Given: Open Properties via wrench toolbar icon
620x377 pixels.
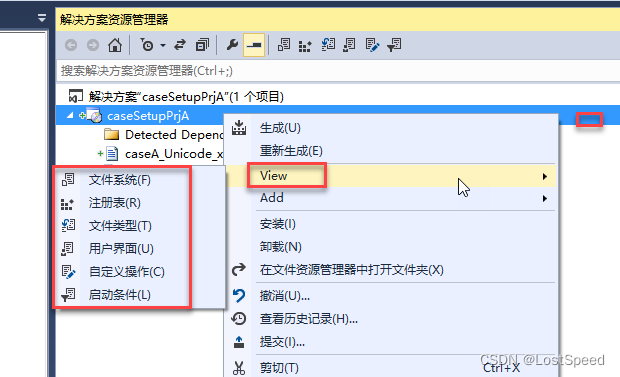Looking at the screenshot, I should point(232,45).
